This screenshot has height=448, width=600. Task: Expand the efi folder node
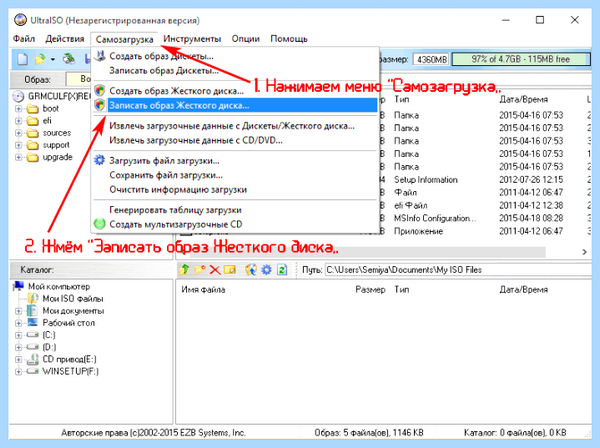(18, 121)
